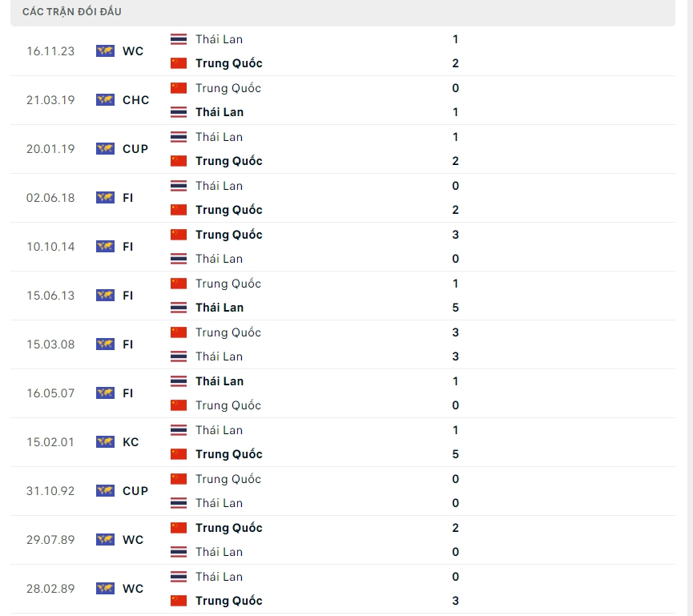693x616 pixels.
Task: Click the CÁC TRẬN ĐỐI ĐẦU section header
Action: 72,12
